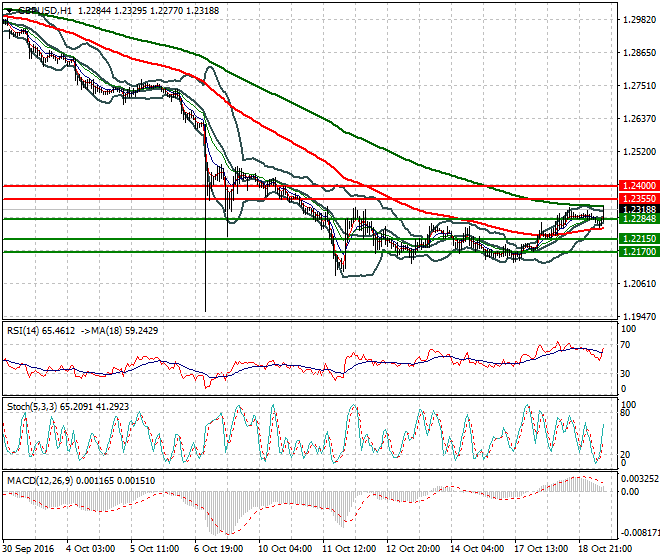Click the 1.19470 price axis value
Viewport: 660px width, 560px height.
(x=639, y=316)
